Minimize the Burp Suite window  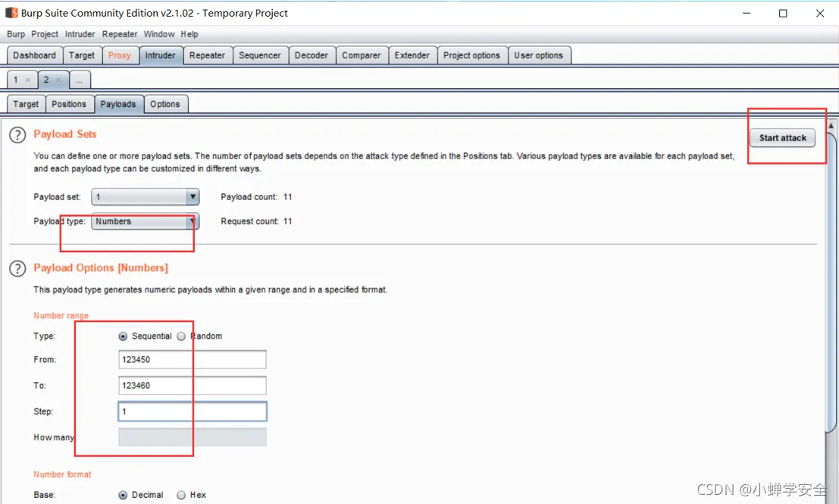click(x=747, y=13)
